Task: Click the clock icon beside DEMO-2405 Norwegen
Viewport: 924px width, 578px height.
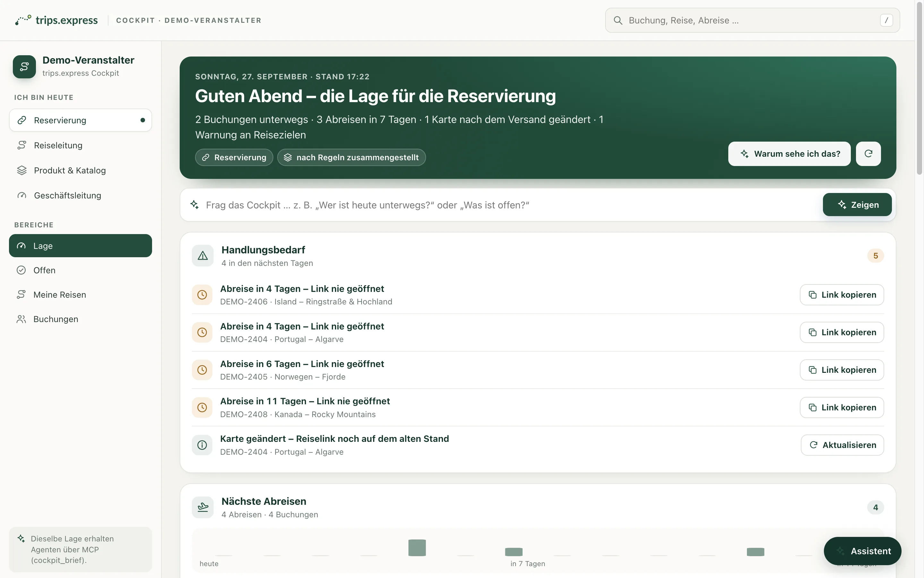Action: tap(202, 370)
